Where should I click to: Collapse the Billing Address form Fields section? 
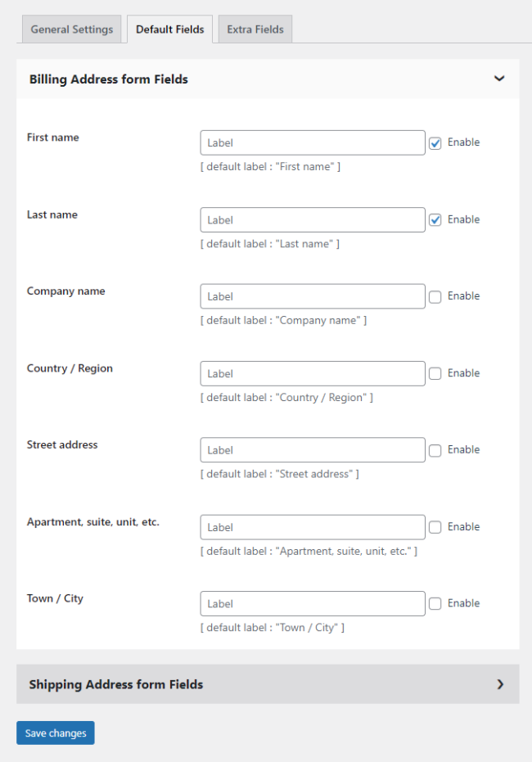pyautogui.click(x=499, y=79)
